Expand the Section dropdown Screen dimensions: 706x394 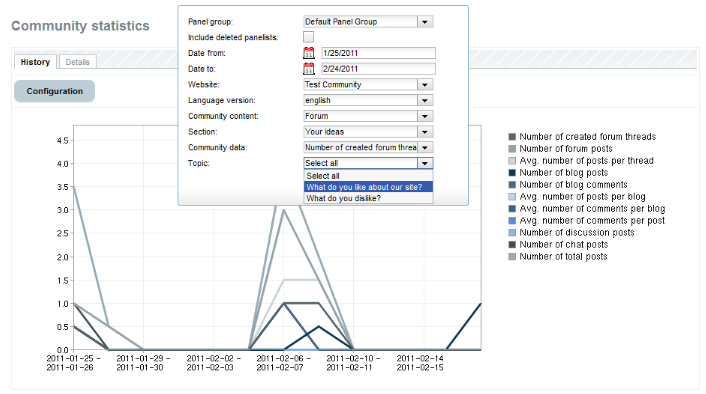[x=425, y=132]
